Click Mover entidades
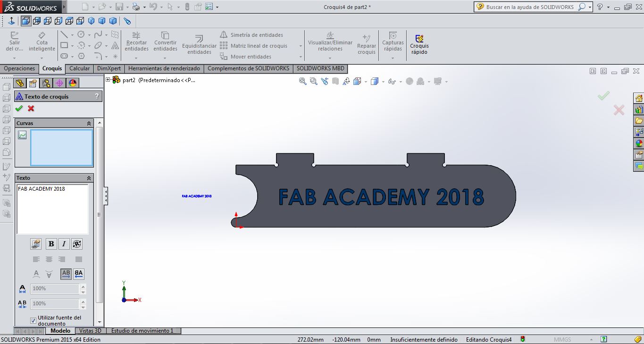Image resolution: width=644 pixels, height=344 pixels. 246,57
